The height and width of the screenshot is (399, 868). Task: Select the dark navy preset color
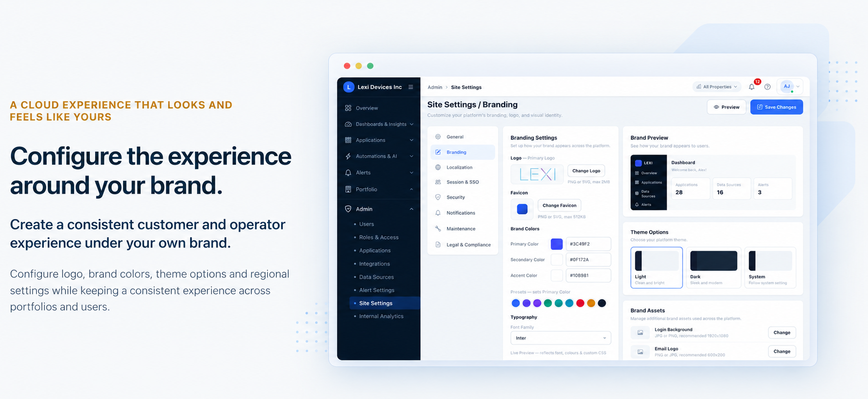(602, 303)
